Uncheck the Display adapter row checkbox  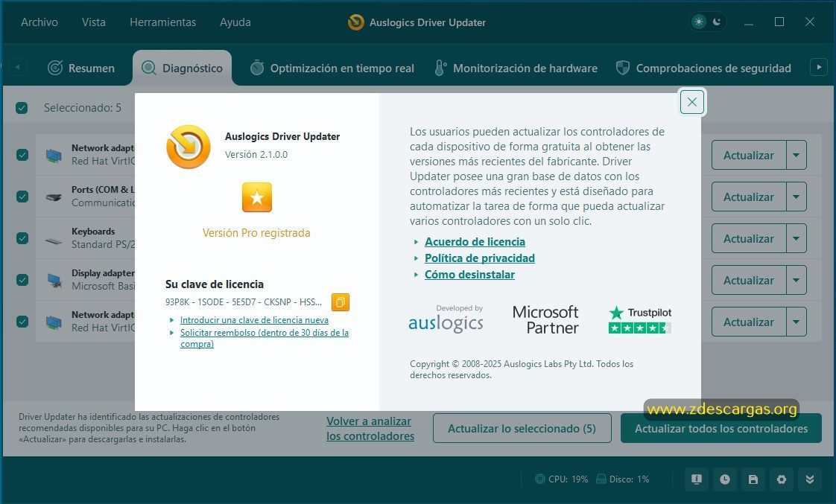pos(22,280)
